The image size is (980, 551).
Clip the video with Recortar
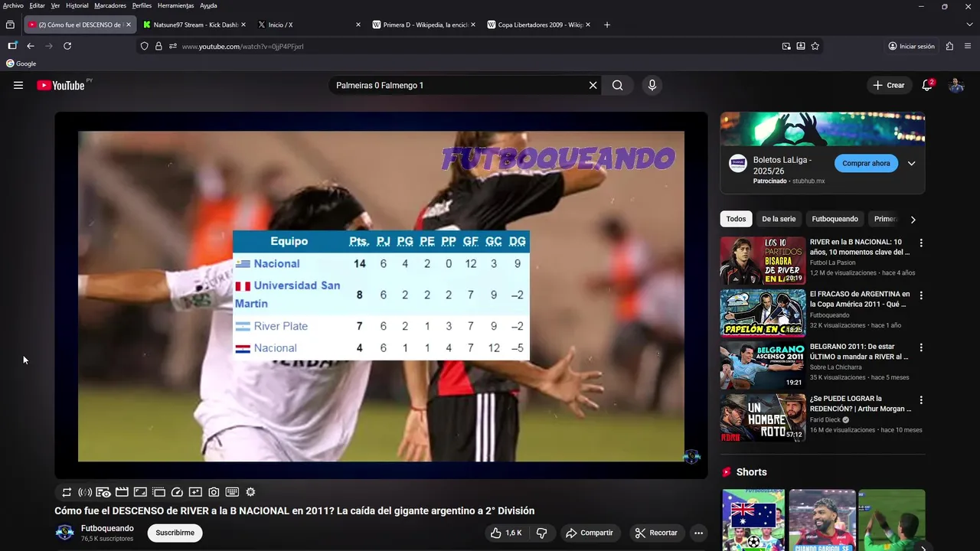tap(656, 533)
